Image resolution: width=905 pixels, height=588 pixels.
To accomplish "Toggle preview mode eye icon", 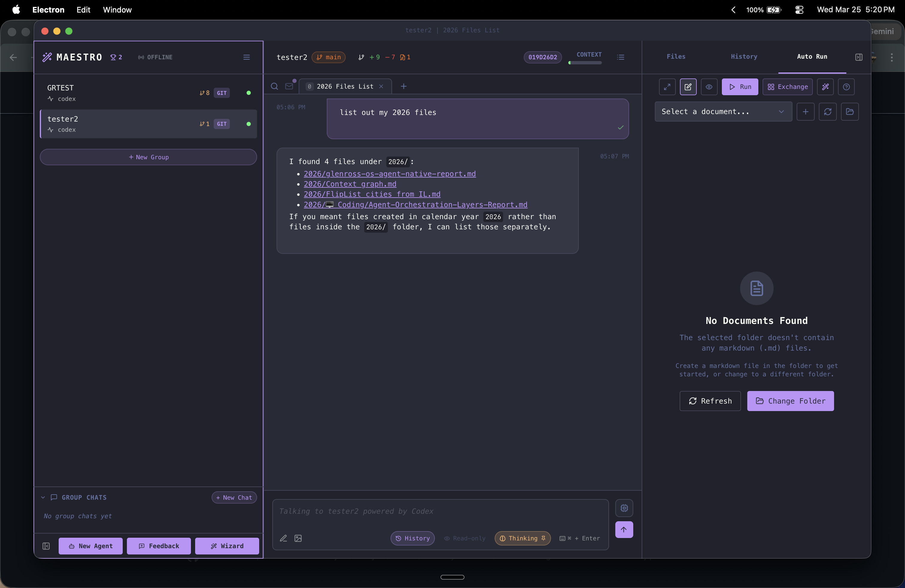I will pyautogui.click(x=709, y=87).
